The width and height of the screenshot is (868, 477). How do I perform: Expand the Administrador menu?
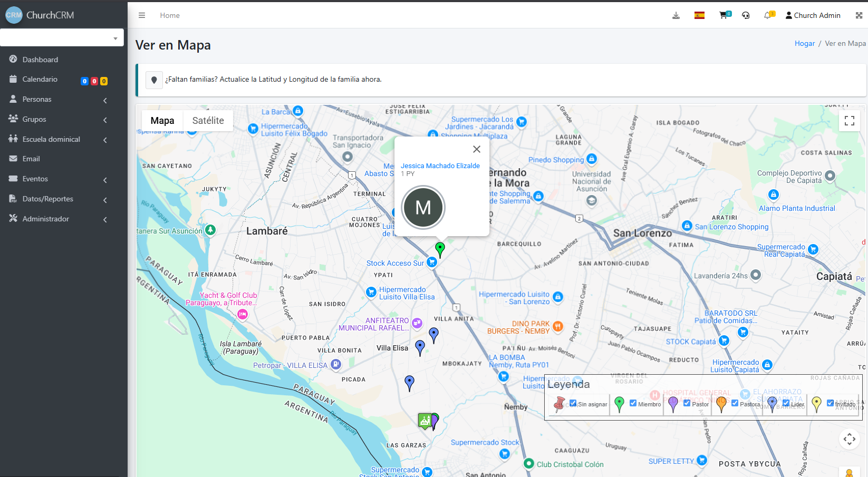point(58,219)
